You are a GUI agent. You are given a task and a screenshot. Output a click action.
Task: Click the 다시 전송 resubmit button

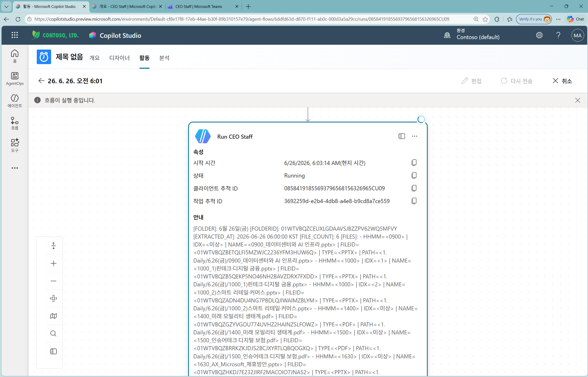(517, 81)
